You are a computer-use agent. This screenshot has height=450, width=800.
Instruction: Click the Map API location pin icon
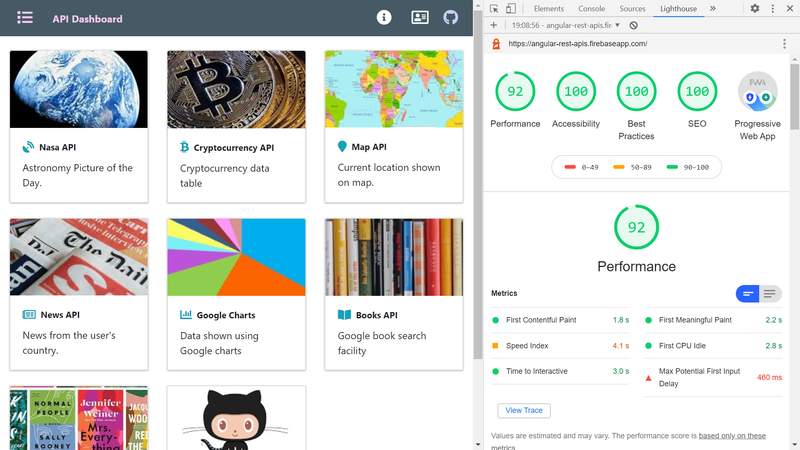pyautogui.click(x=342, y=146)
